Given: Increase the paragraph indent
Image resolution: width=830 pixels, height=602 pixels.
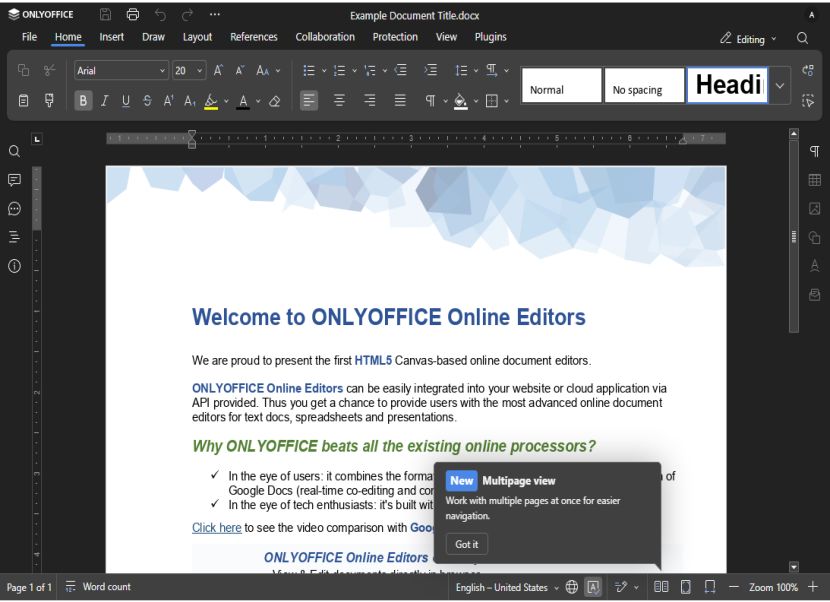Looking at the screenshot, I should point(431,70).
